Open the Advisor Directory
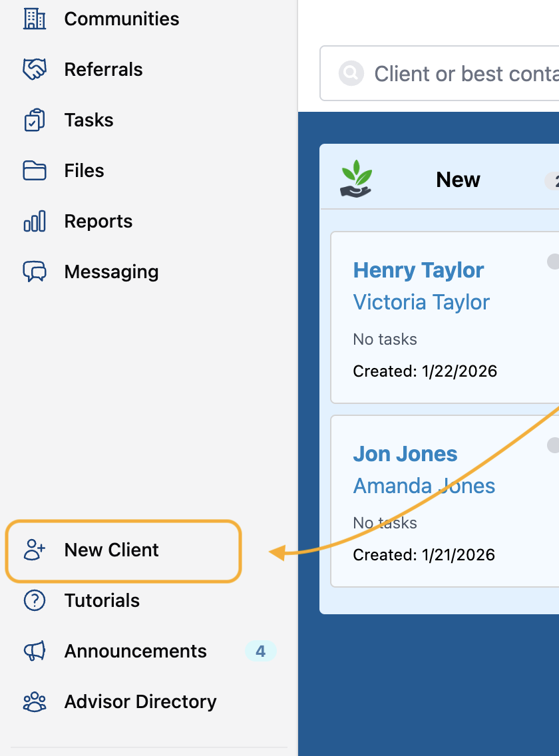559x756 pixels. [x=140, y=702]
